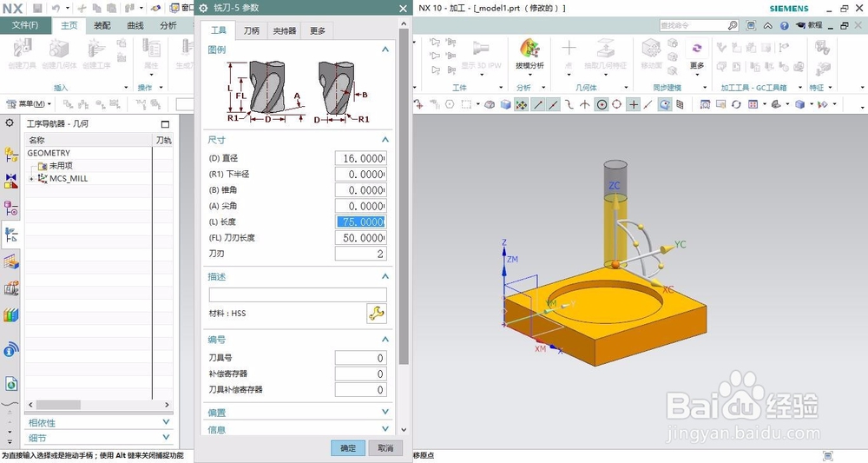The image size is (868, 463).
Task: Collapse the 尺寸 (Dimensions) section
Action: [x=385, y=140]
